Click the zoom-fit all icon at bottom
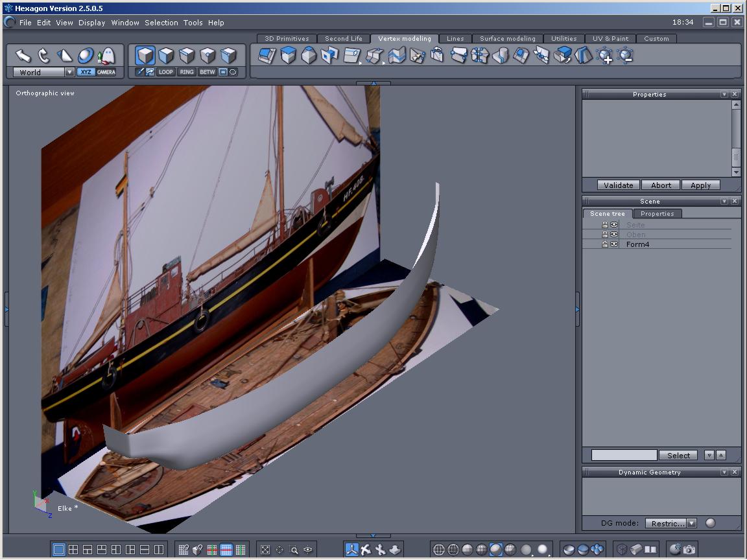Viewport: 747px width, 560px height. click(x=265, y=550)
